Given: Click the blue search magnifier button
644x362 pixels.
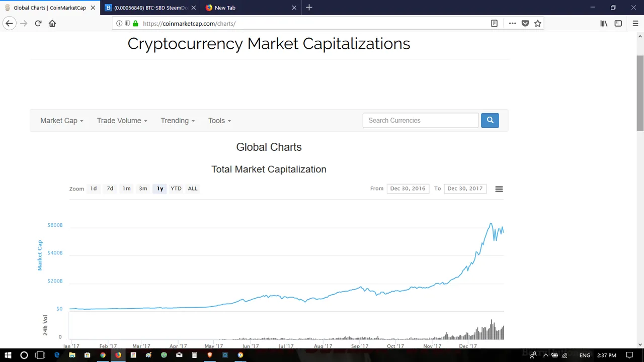Looking at the screenshot, I should (490, 120).
